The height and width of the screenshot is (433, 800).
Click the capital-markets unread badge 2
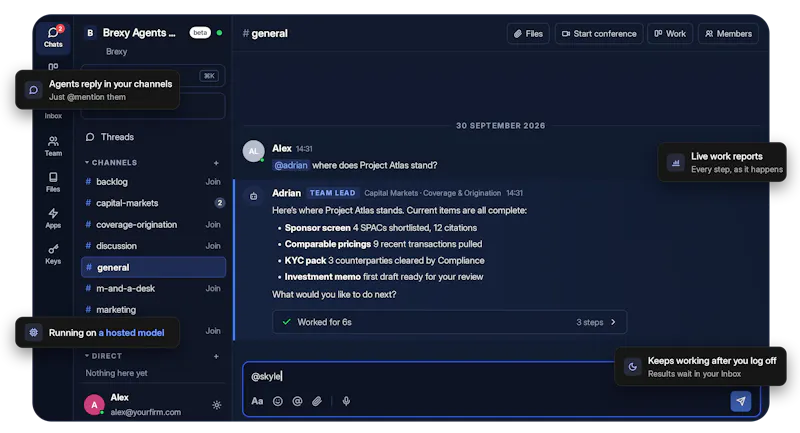coord(219,203)
